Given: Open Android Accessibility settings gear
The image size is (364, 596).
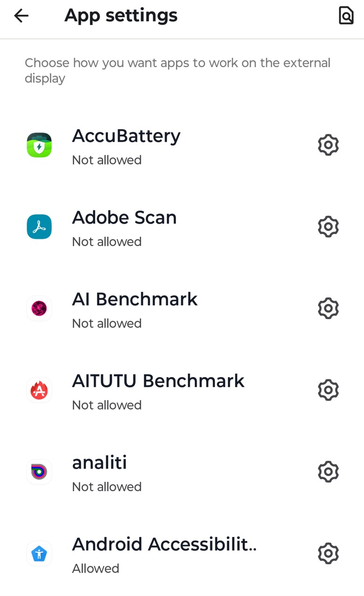Looking at the screenshot, I should pyautogui.click(x=328, y=554).
